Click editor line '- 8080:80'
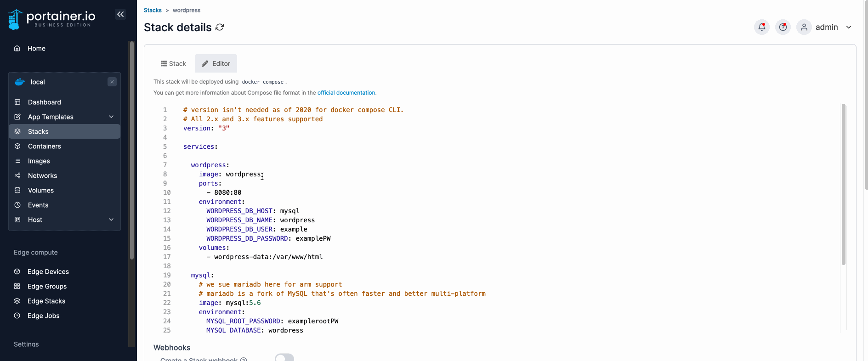Viewport: 868px width, 361px height. pos(224,192)
